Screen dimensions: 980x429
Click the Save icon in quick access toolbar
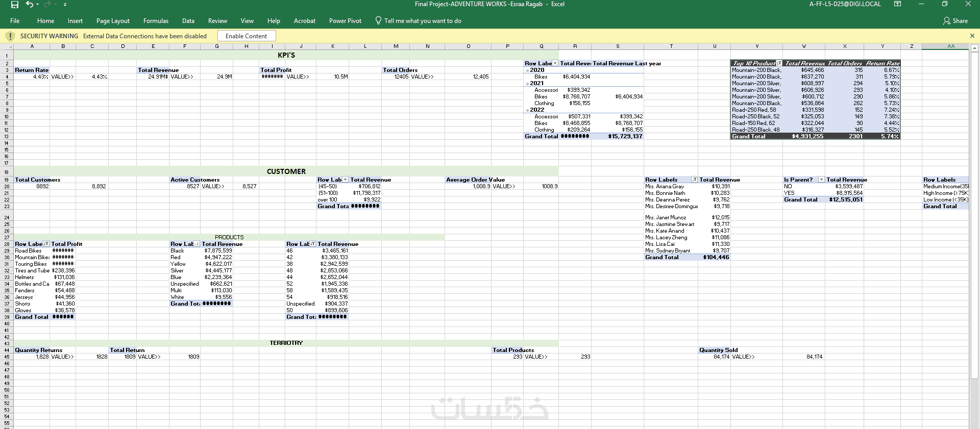pos(15,5)
